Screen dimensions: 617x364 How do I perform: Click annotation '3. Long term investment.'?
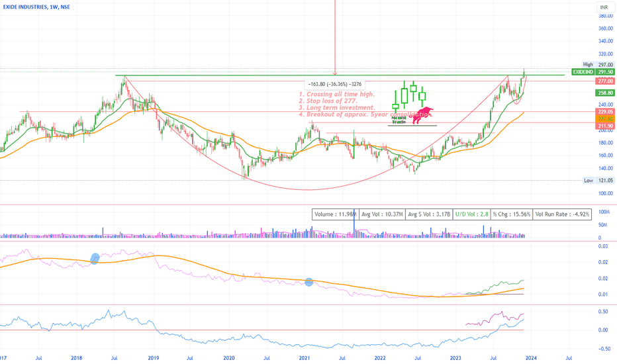pos(337,107)
